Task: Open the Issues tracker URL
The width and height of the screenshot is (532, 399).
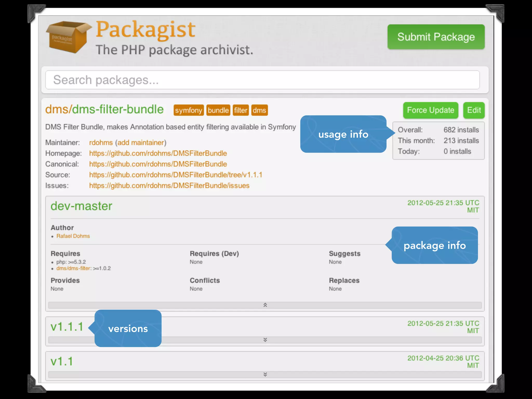Action: click(169, 185)
